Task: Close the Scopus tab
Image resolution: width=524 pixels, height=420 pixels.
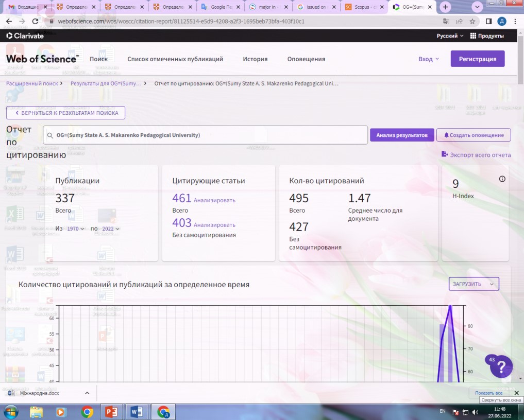Action: 382,7
